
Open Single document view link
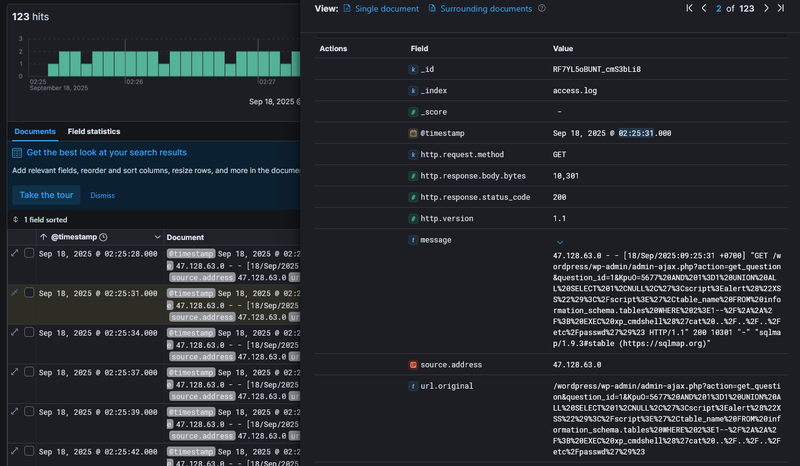[381, 9]
